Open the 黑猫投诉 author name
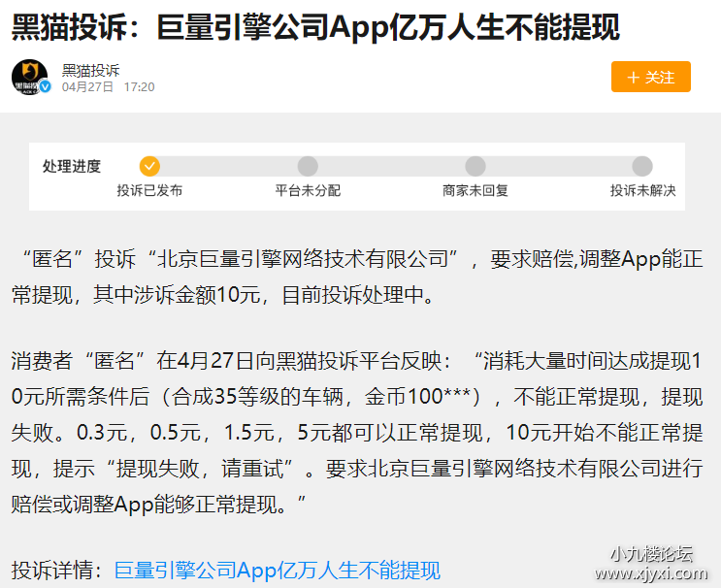 pyautogui.click(x=90, y=70)
